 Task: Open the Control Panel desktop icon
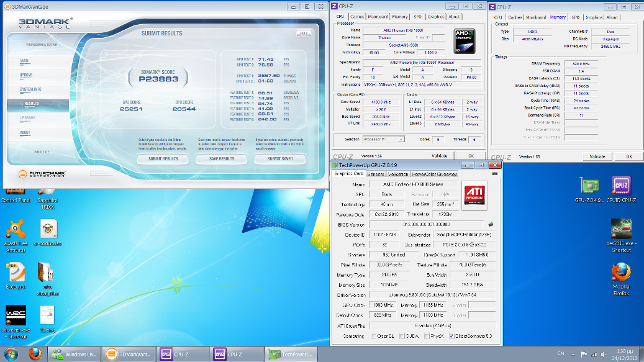coord(16,196)
